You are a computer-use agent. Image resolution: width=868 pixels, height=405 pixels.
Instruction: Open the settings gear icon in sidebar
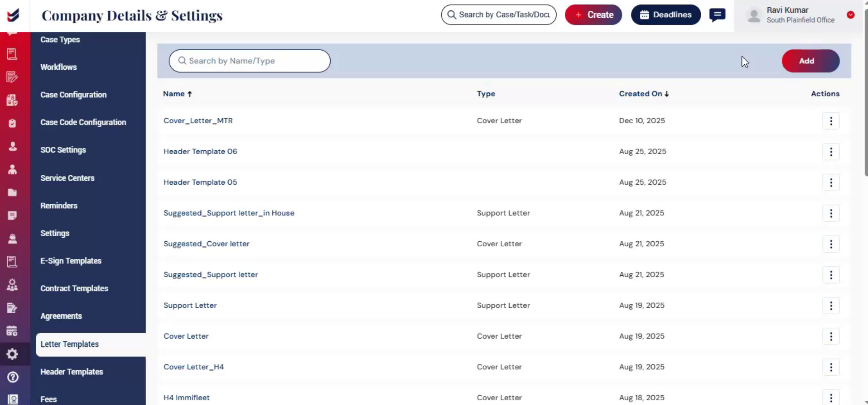click(x=12, y=354)
